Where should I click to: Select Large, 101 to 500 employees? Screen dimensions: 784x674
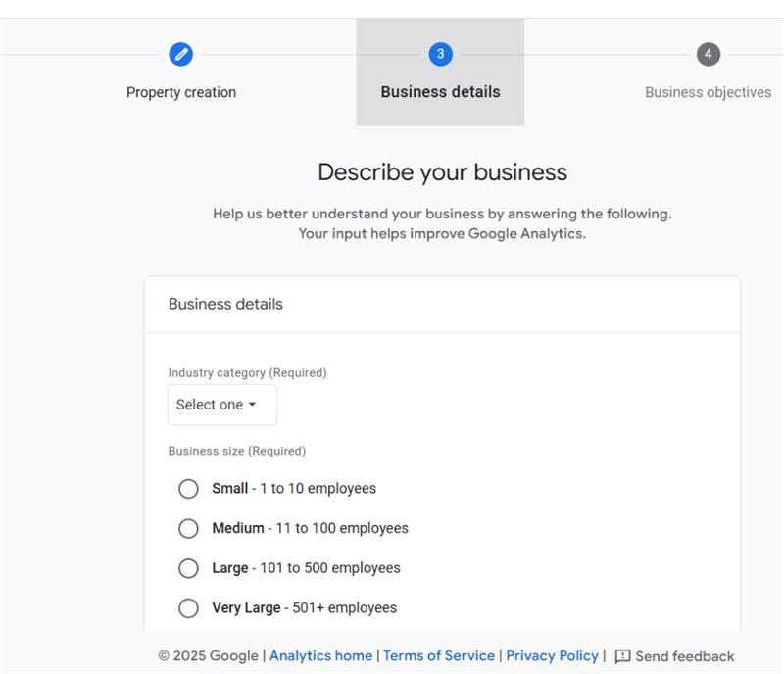point(188,568)
